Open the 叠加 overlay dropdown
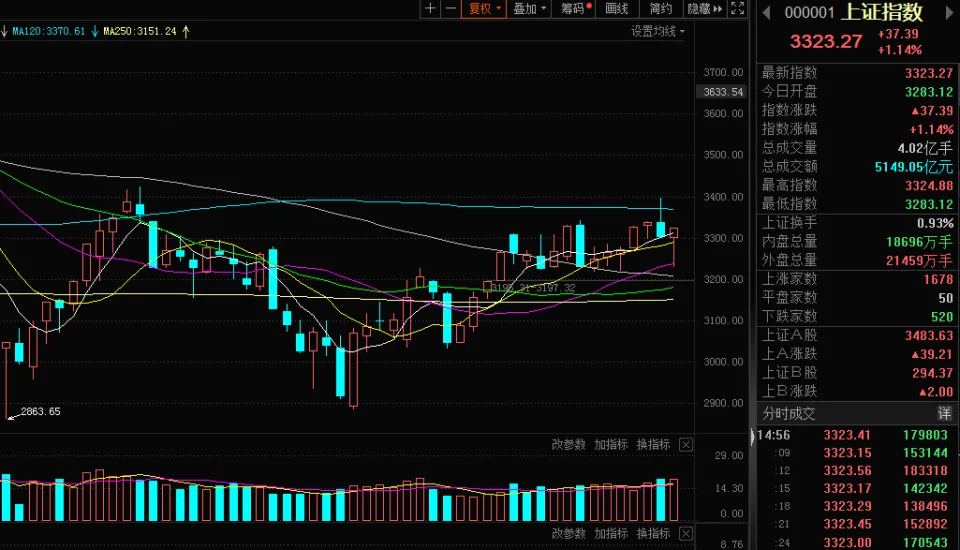 (x=529, y=9)
